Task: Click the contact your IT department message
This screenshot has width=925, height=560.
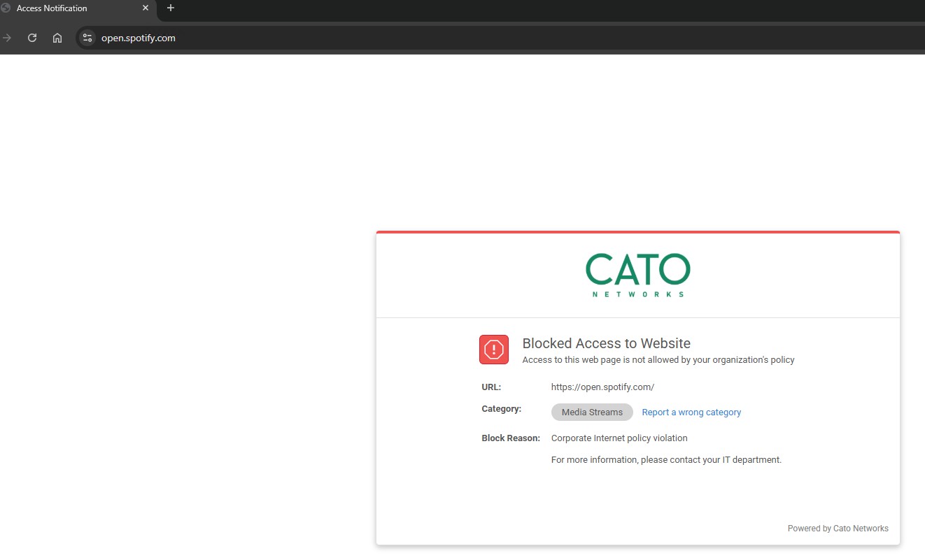Action: (666, 460)
